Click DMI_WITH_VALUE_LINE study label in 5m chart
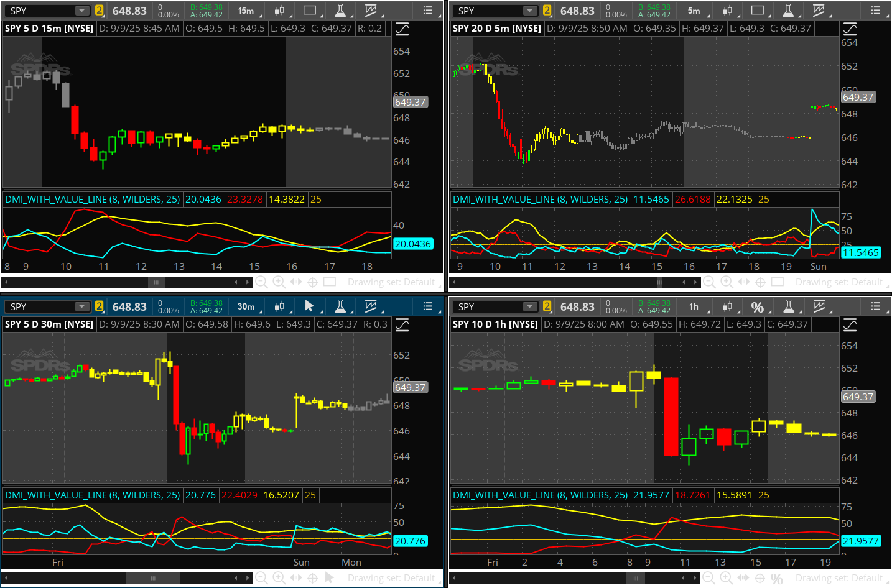The width and height of the screenshot is (892, 588). pos(540,200)
